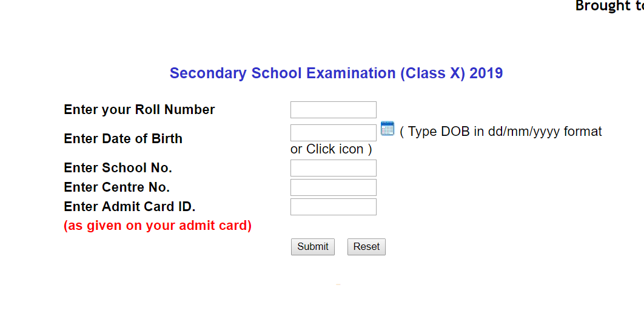This screenshot has height=313, width=644.
Task: Click the 'Enter Date of Birth' label
Action: [x=123, y=139]
